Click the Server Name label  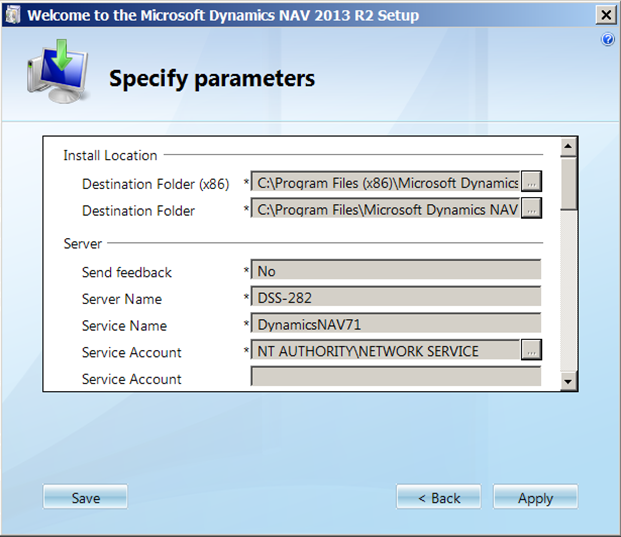tap(122, 299)
